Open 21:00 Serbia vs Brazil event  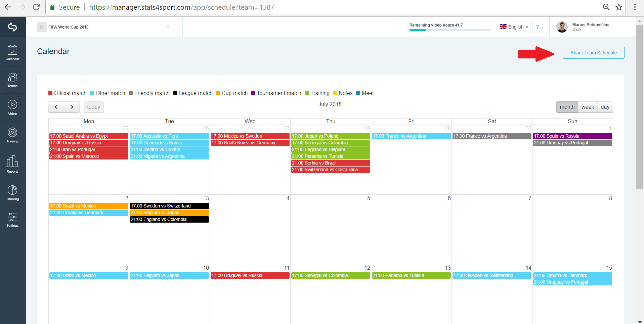(331, 163)
